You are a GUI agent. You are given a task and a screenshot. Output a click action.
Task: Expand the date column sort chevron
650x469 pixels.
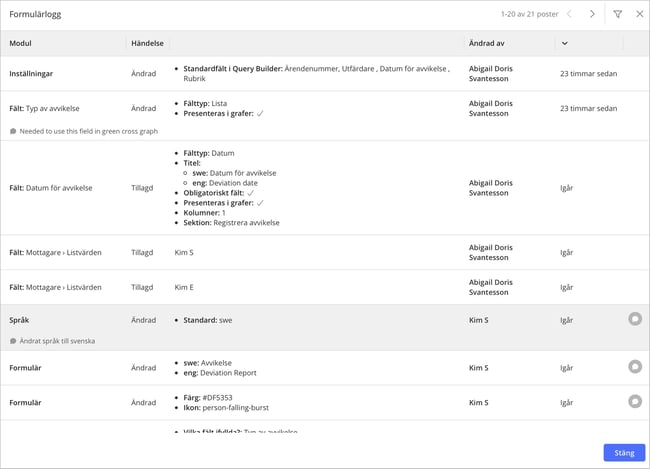click(x=565, y=43)
